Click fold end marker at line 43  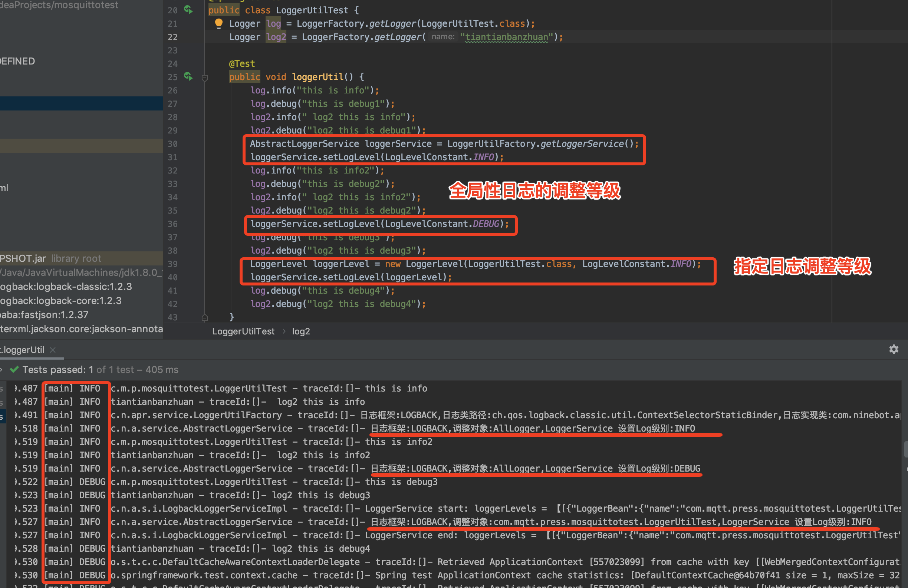tap(204, 317)
